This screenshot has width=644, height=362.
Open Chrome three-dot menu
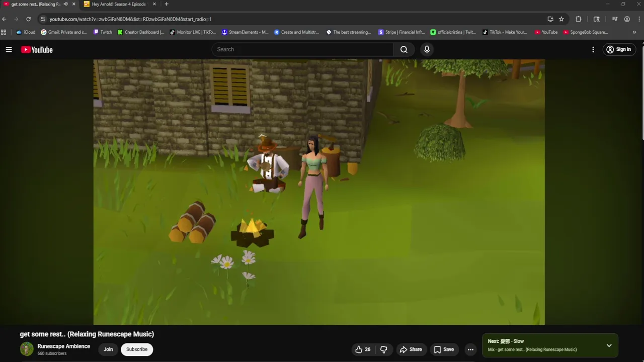639,19
